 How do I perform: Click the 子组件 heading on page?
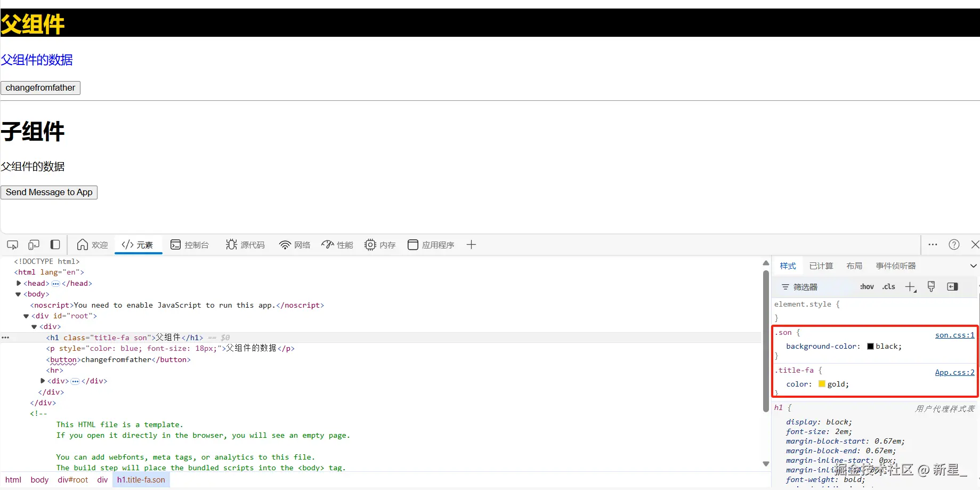pos(33,131)
